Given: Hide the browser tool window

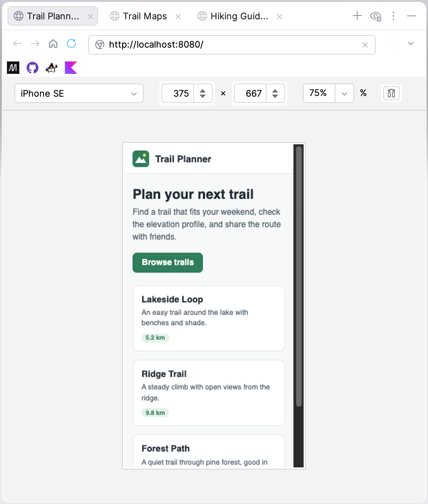Looking at the screenshot, I should click(x=411, y=16).
